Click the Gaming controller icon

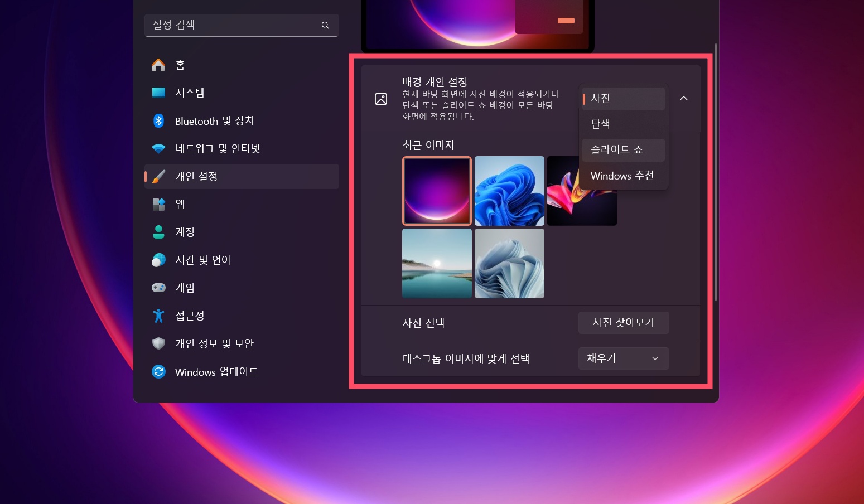click(158, 288)
